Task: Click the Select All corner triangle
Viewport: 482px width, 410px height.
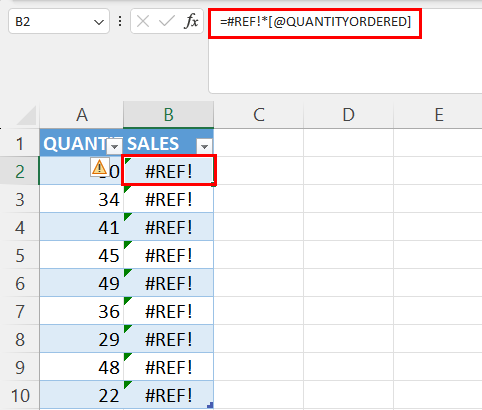Action: (26, 116)
